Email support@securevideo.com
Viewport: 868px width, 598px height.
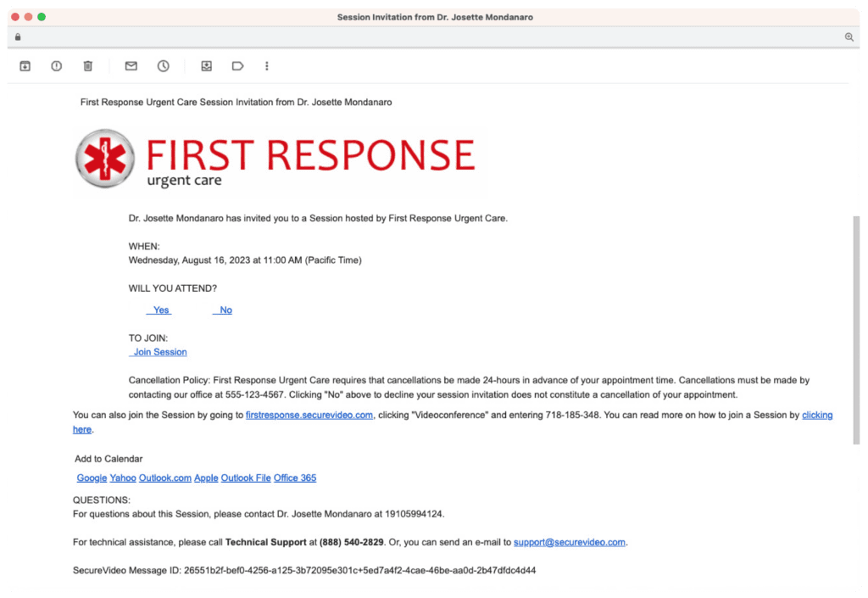(x=570, y=542)
